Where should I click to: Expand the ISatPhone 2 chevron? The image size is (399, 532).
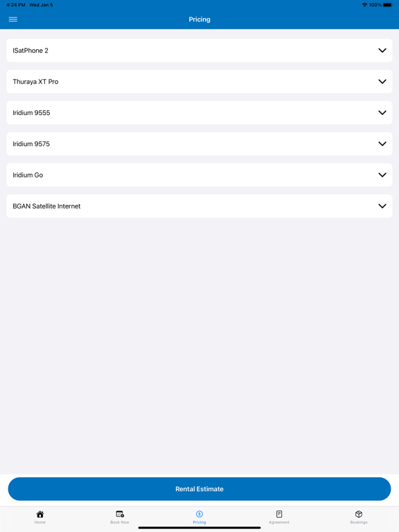[x=382, y=51]
